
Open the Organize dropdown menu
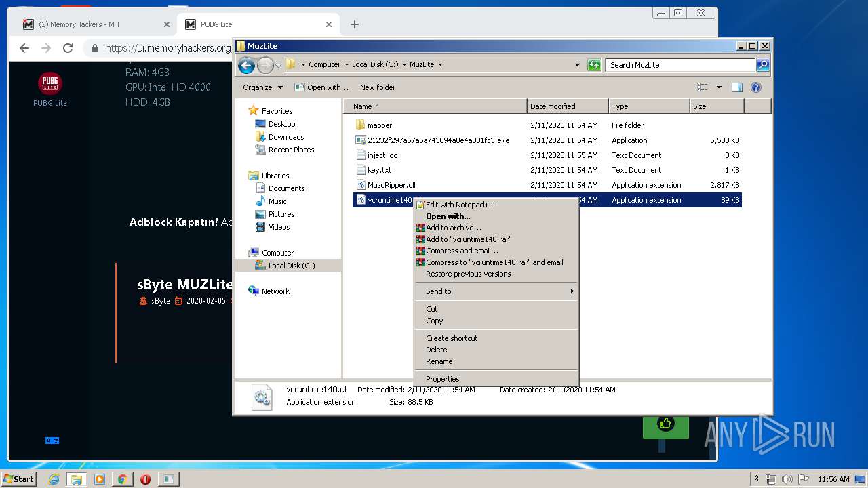coord(262,87)
